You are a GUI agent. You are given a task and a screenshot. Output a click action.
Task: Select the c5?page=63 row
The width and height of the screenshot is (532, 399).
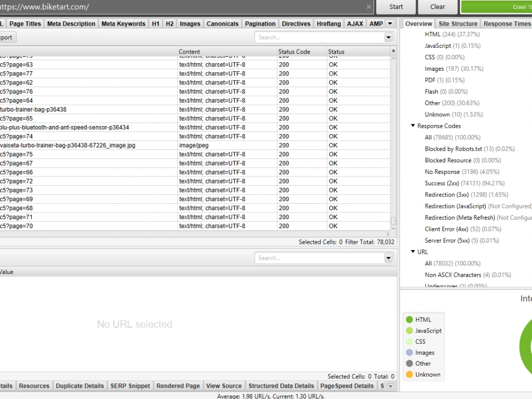tap(195, 64)
